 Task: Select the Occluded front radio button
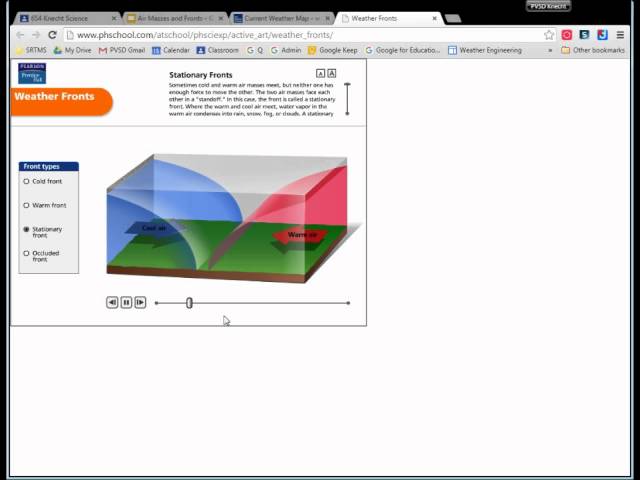pyautogui.click(x=27, y=253)
